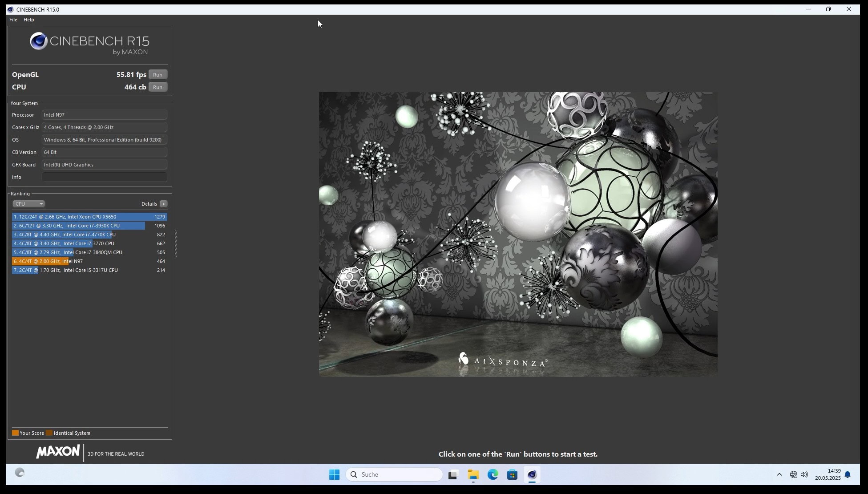The width and height of the screenshot is (868, 494).
Task: Click the taskbar Suche search box
Action: pos(394,475)
